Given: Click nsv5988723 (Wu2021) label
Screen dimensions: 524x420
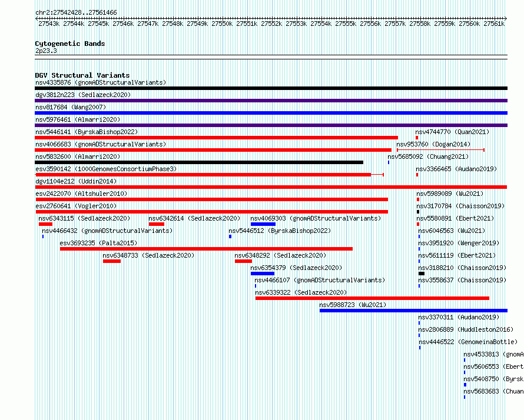Looking at the screenshot, I should (x=353, y=305).
